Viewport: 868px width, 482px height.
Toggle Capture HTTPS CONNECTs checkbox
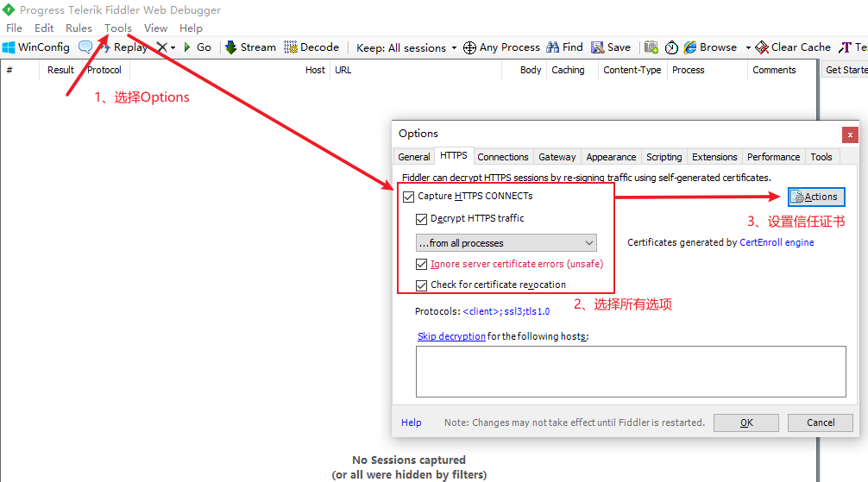tap(408, 197)
